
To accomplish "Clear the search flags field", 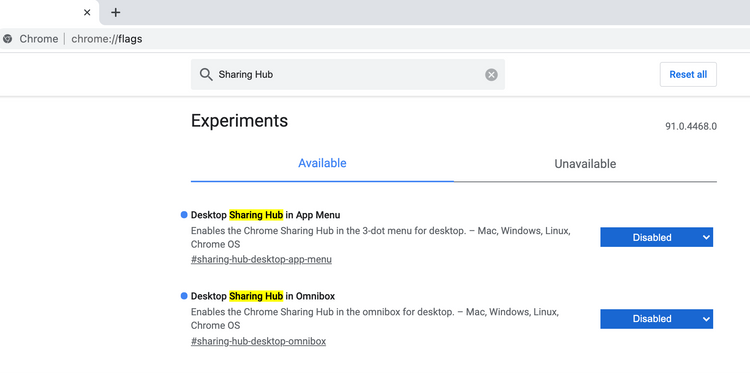I will (x=491, y=75).
